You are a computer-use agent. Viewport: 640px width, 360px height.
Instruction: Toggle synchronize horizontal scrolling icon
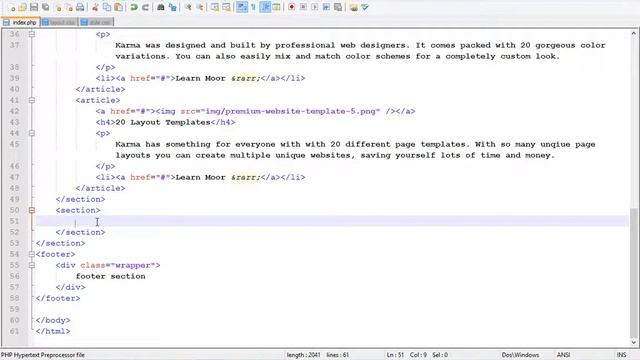point(226,7)
